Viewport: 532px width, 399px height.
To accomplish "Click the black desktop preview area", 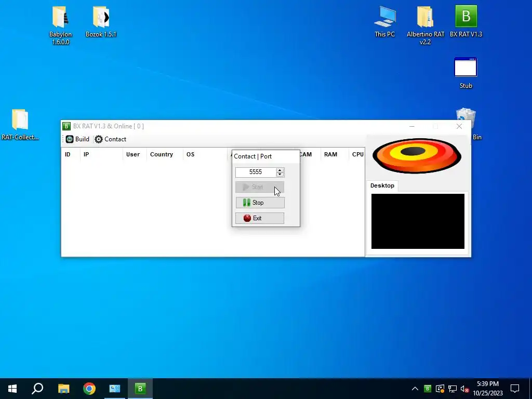I will point(418,221).
